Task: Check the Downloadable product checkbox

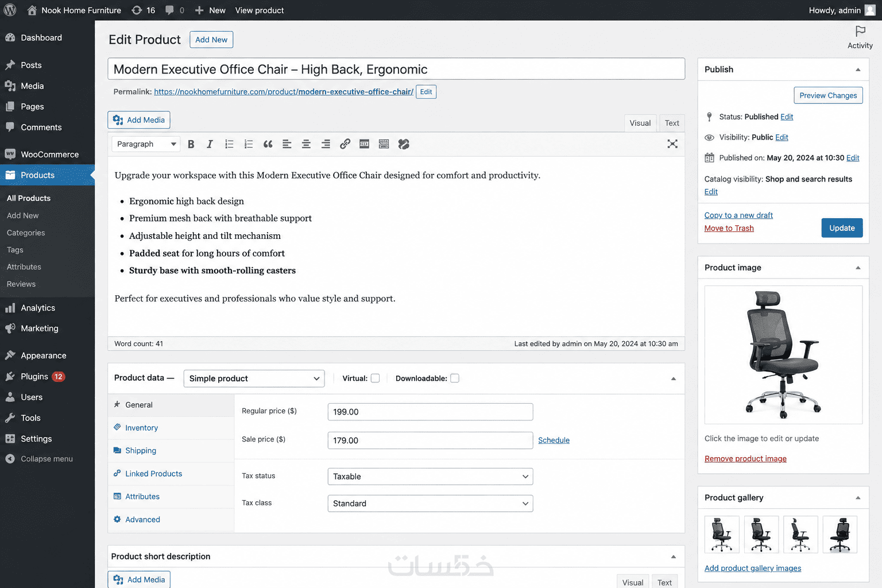Action: click(x=455, y=378)
